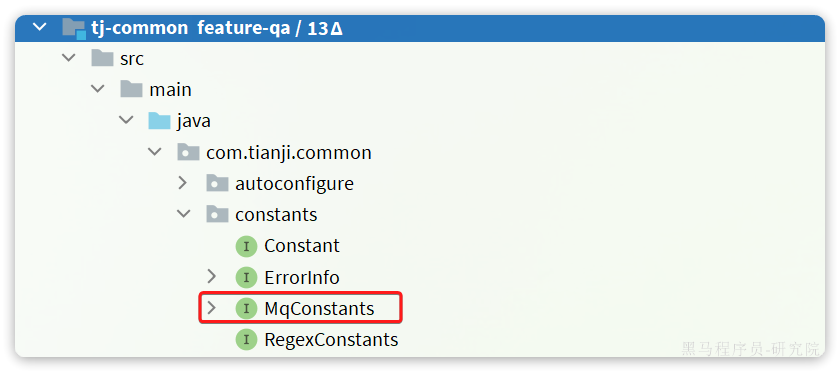Click the autoconfigure package icon
The width and height of the screenshot is (840, 374).
[218, 183]
